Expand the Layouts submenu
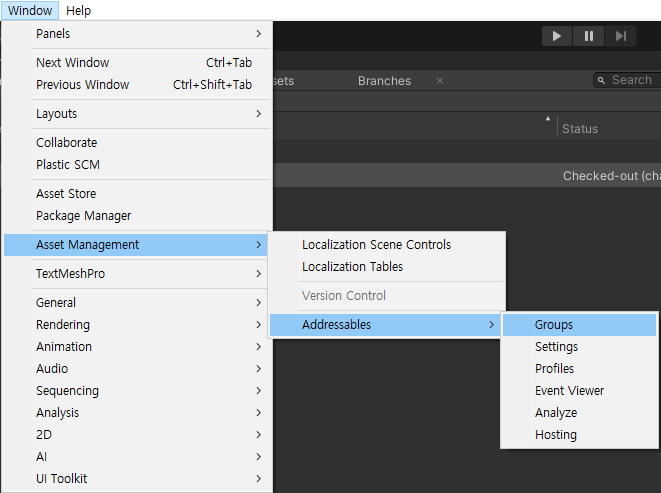The width and height of the screenshot is (661, 493). pos(136,113)
